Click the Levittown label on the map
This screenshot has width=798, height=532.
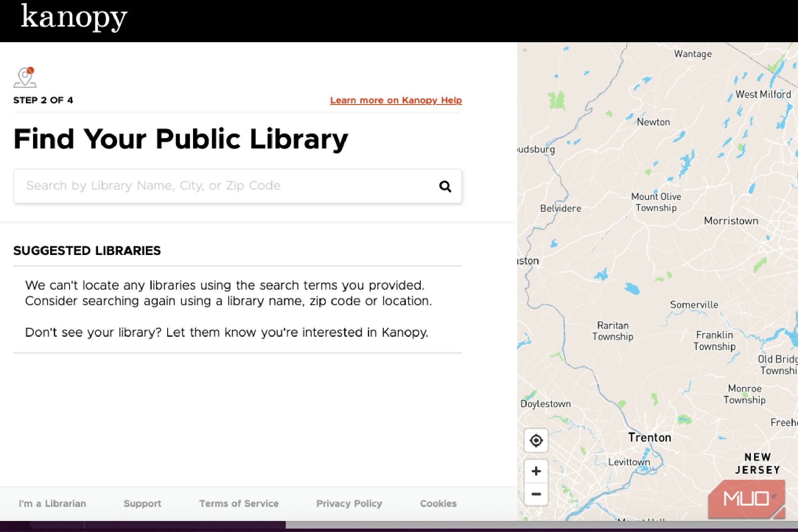[629, 462]
